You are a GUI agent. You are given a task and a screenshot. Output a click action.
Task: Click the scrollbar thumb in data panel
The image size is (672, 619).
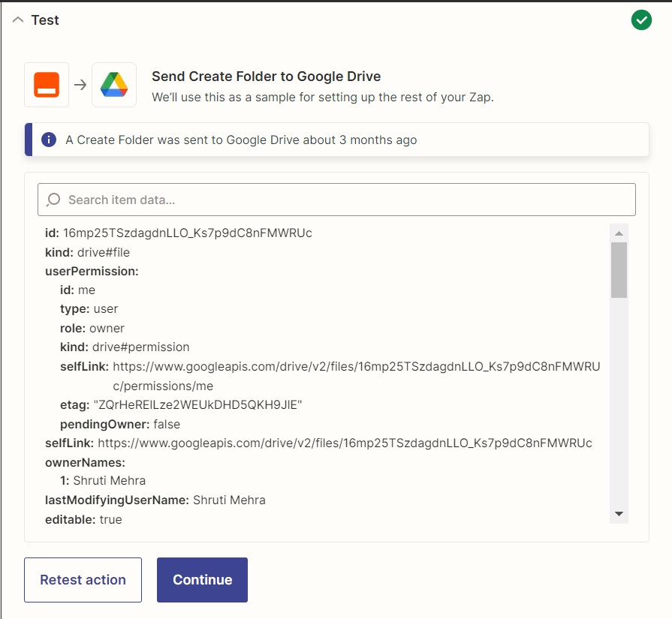click(x=619, y=270)
